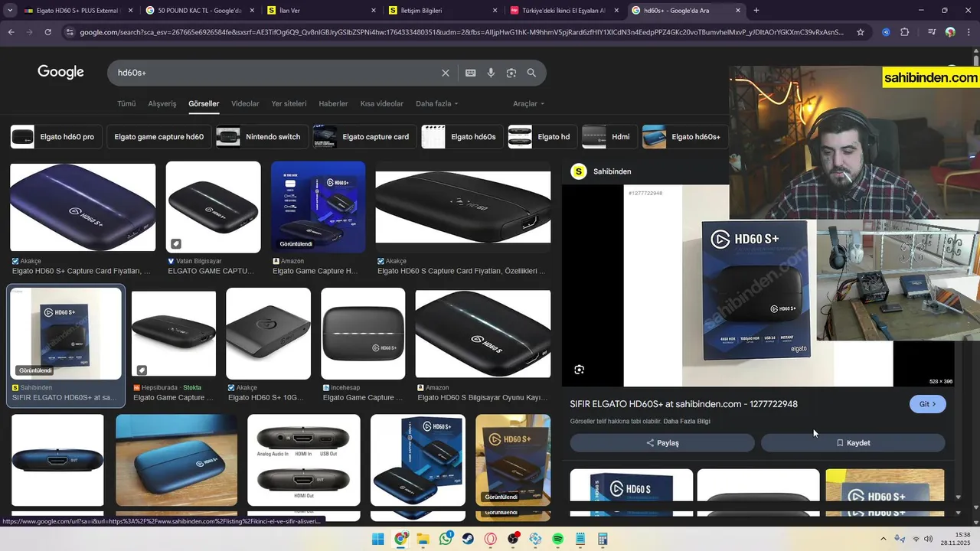Screen dimensions: 980x551
Task: Click the browser address bar
Action: tap(459, 32)
